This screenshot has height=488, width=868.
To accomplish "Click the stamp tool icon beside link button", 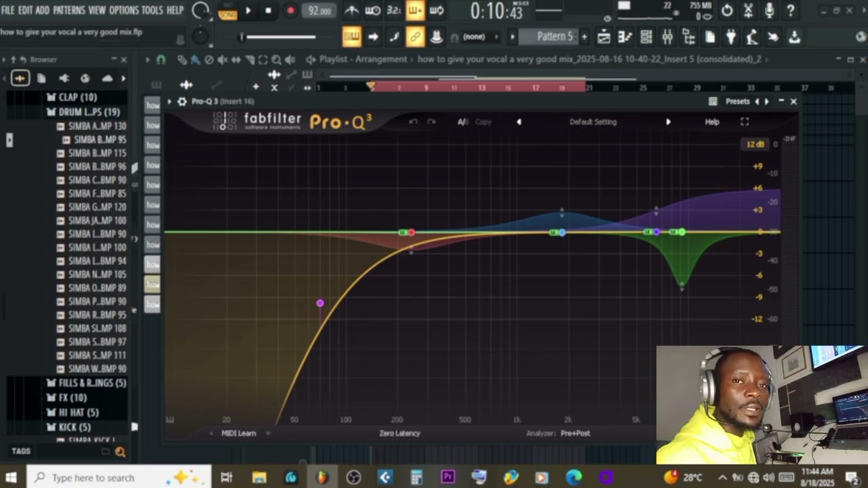I will (436, 37).
